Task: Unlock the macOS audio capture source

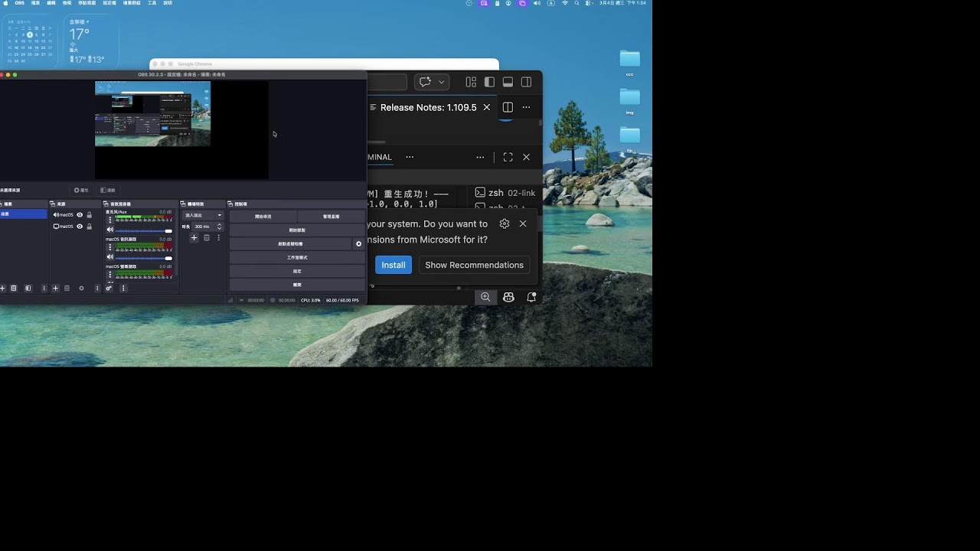Action: point(90,215)
